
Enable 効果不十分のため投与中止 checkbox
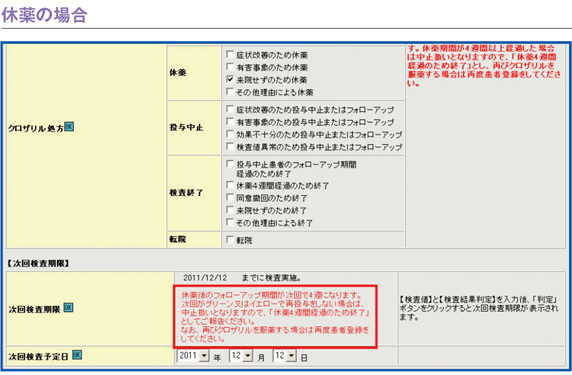pos(230,134)
